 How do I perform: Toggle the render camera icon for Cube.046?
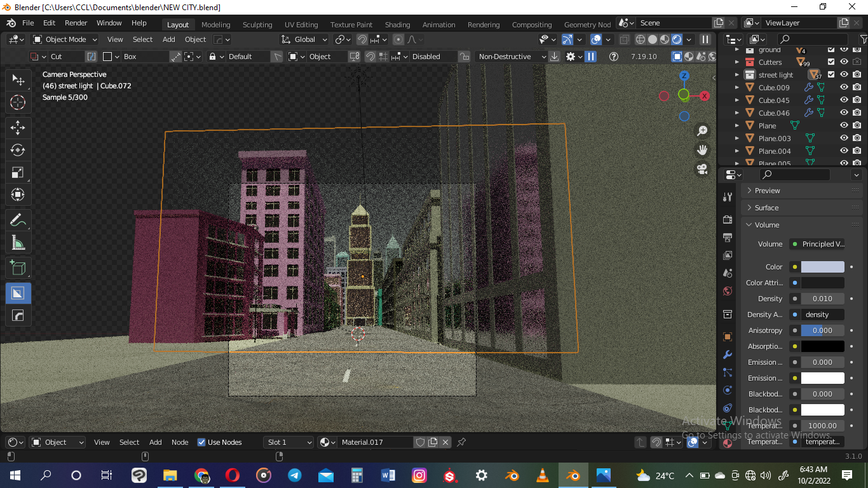(x=857, y=113)
